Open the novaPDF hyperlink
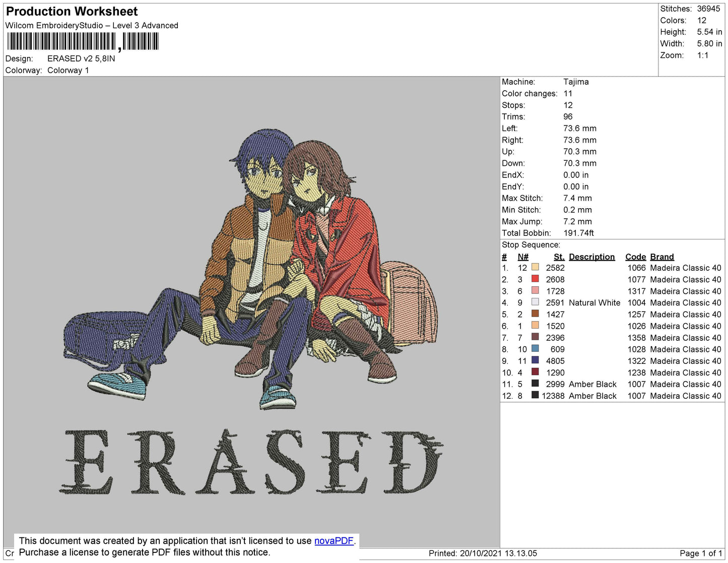Image resolution: width=728 pixels, height=563 pixels. [x=334, y=541]
